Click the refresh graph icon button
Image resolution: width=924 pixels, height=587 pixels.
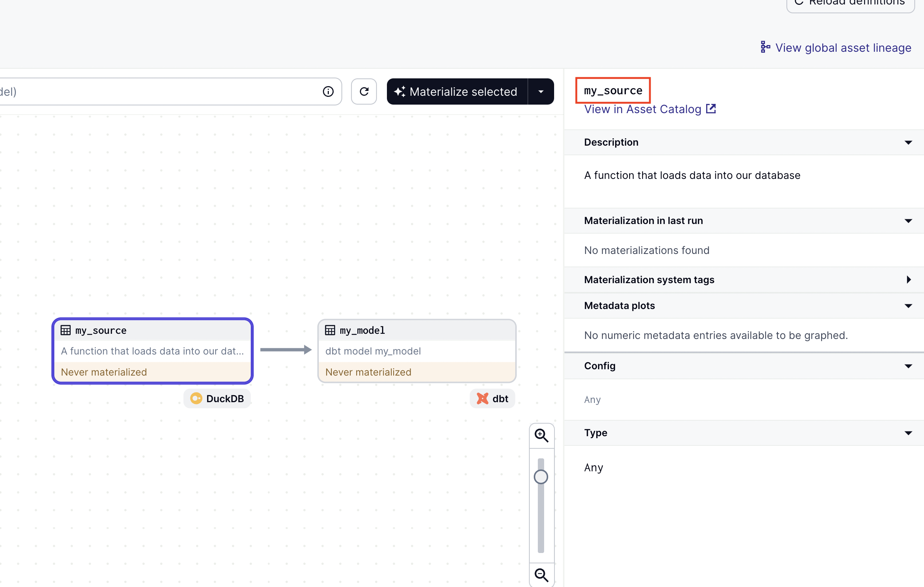click(x=364, y=92)
